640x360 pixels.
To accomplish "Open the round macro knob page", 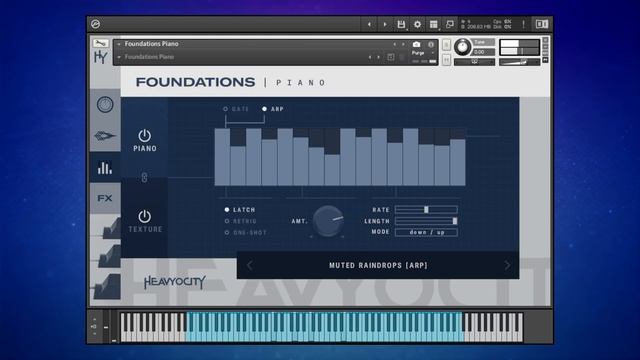I will [x=105, y=104].
